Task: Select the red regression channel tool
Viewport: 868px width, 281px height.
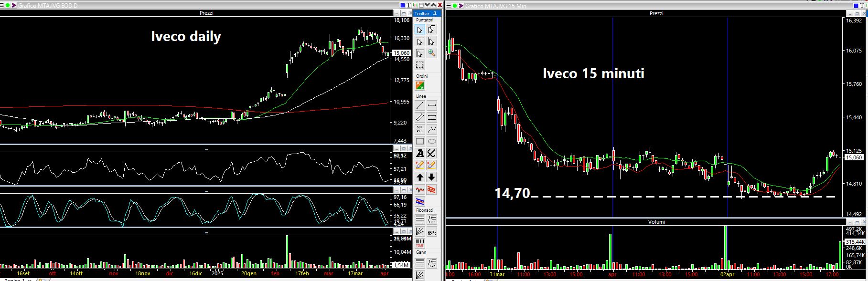Action: [x=431, y=189]
